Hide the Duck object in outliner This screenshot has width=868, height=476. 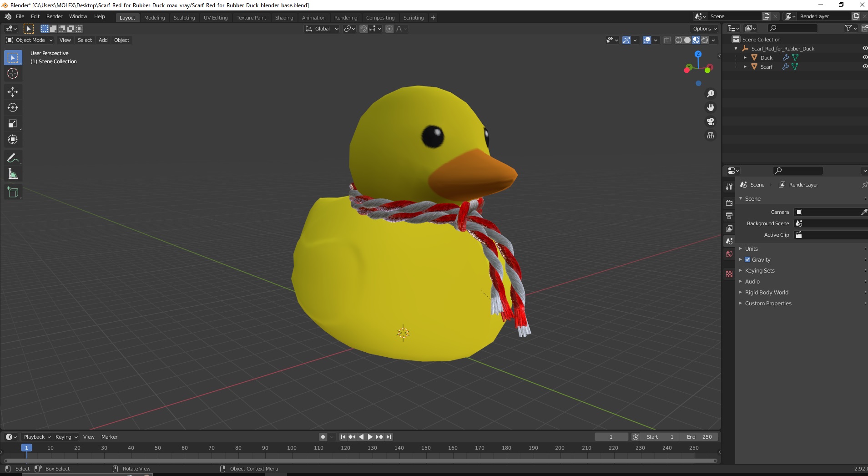point(864,57)
